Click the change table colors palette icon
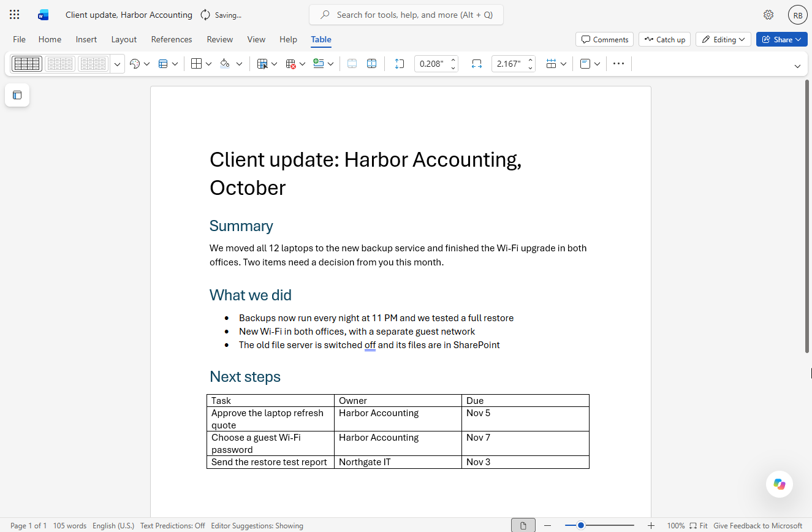This screenshot has height=532, width=812. click(x=135, y=64)
